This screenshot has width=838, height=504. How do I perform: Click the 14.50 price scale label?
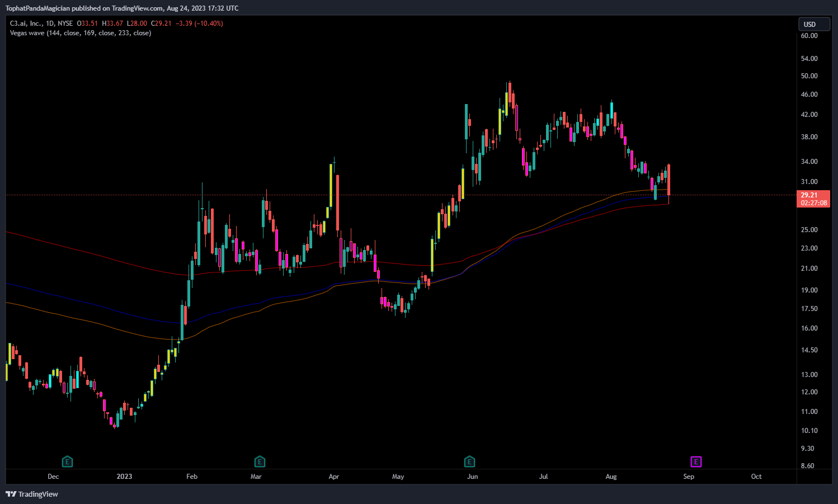809,350
